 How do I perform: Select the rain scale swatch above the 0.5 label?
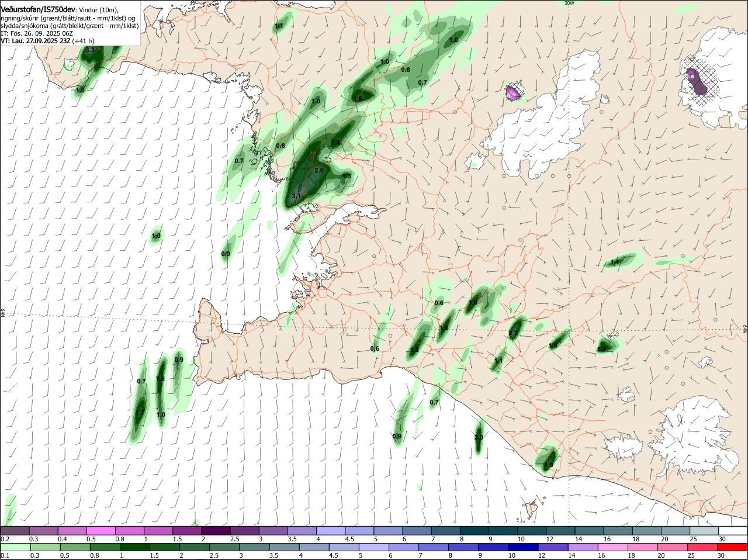pyautogui.click(x=75, y=548)
